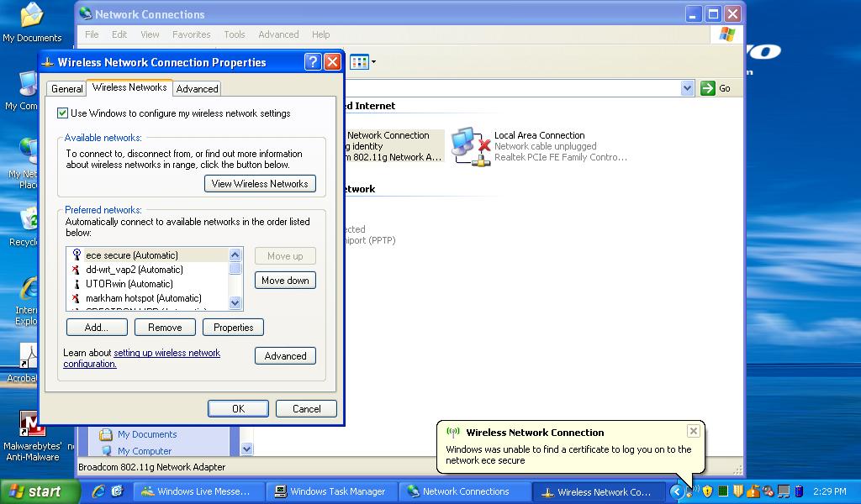The width and height of the screenshot is (861, 504).
Task: Click the disabled device tray icon
Action: (769, 491)
